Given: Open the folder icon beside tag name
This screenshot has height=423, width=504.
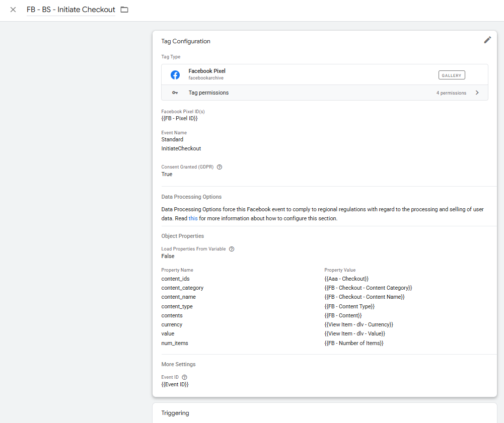Looking at the screenshot, I should [x=124, y=10].
